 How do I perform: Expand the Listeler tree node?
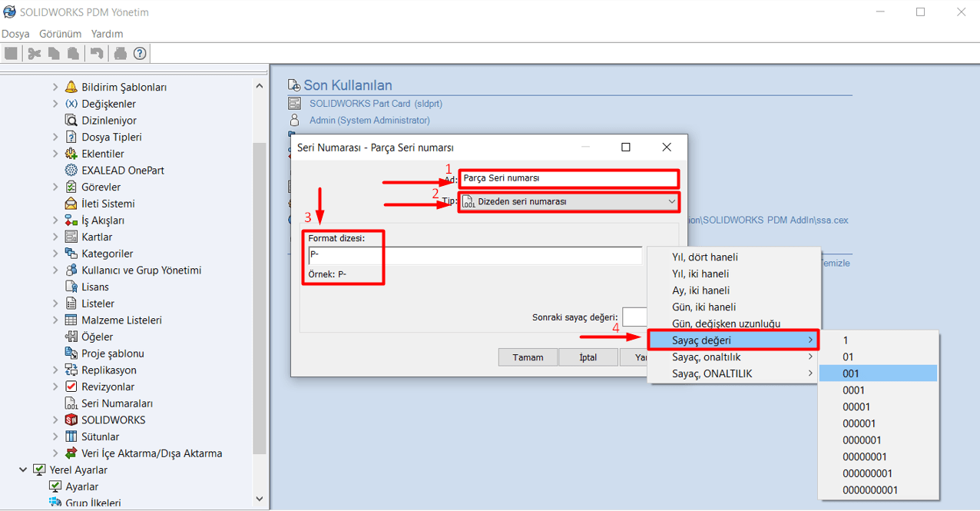[55, 304]
